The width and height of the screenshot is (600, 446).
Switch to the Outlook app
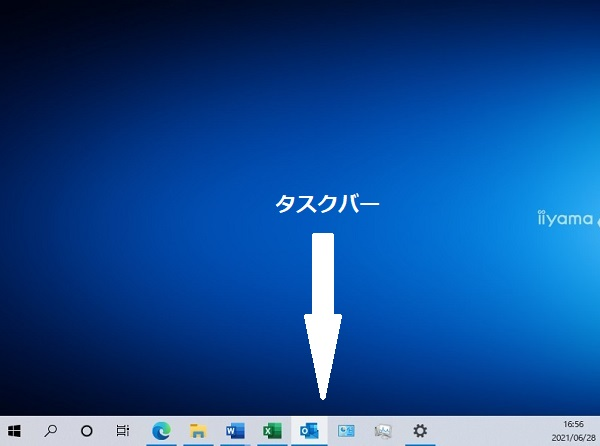(309, 431)
